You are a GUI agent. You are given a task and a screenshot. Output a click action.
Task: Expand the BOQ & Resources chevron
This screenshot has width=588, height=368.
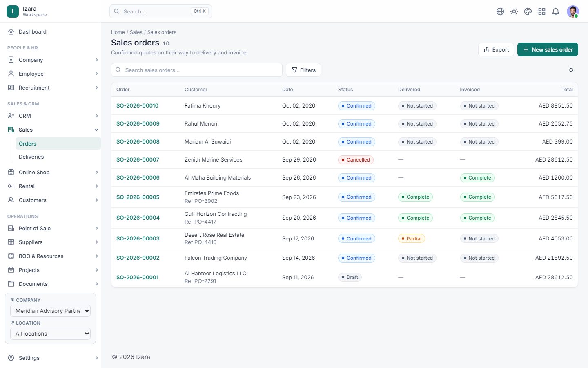tap(97, 256)
